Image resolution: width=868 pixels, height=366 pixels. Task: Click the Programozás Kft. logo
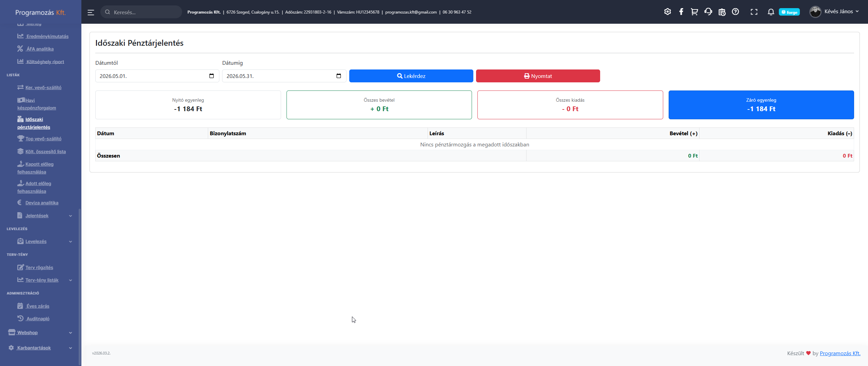40,13
